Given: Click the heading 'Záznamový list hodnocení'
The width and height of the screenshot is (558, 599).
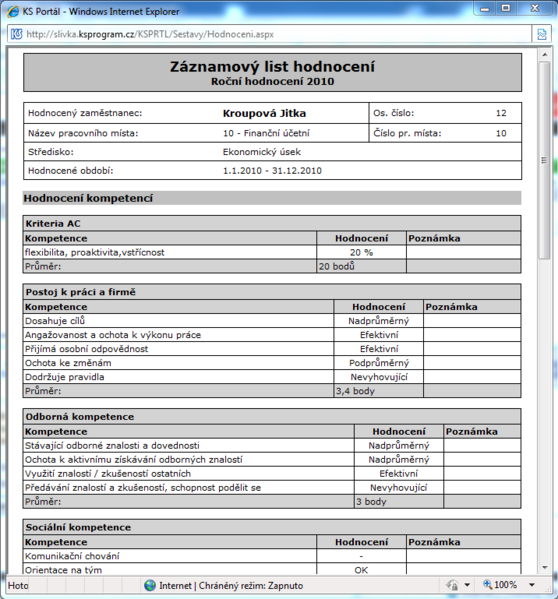Looking at the screenshot, I should [272, 66].
